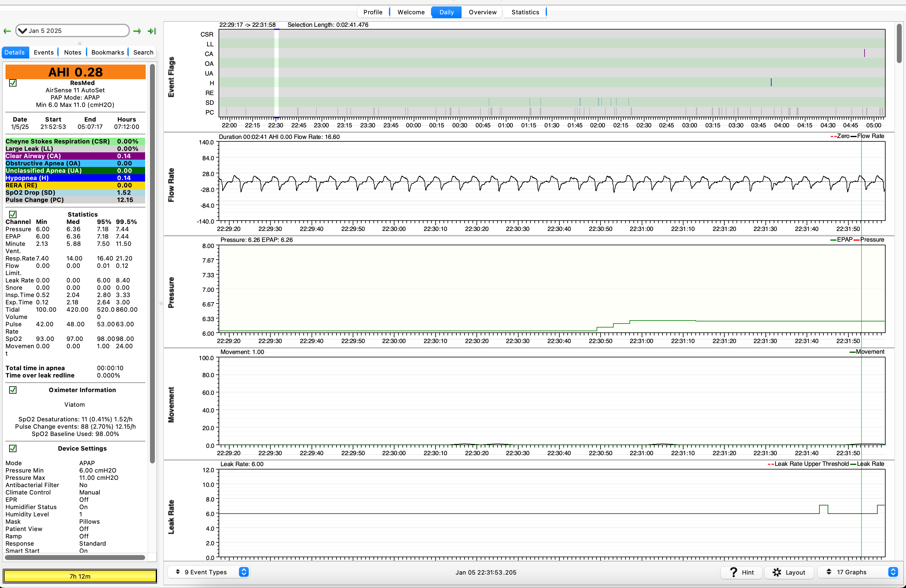Click the left panel vertical scrollbar

153,264
